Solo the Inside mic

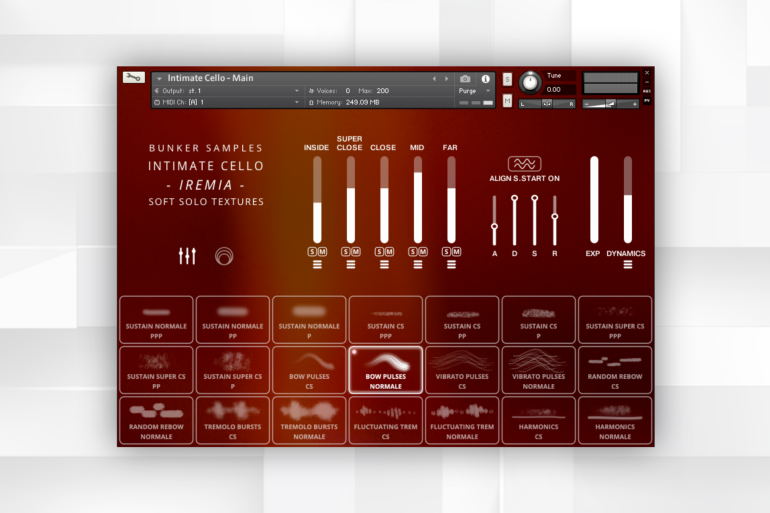pyautogui.click(x=312, y=251)
